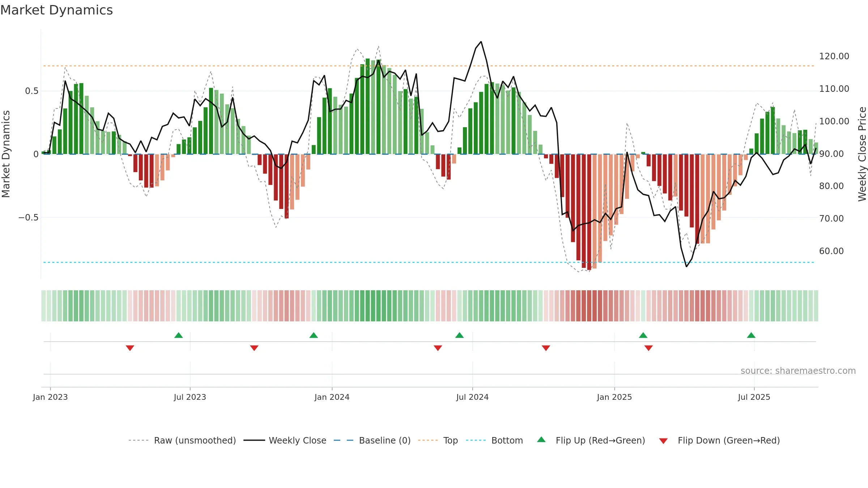
Task: Click the weekly close price peak near Jul 2024
Action: click(x=481, y=42)
